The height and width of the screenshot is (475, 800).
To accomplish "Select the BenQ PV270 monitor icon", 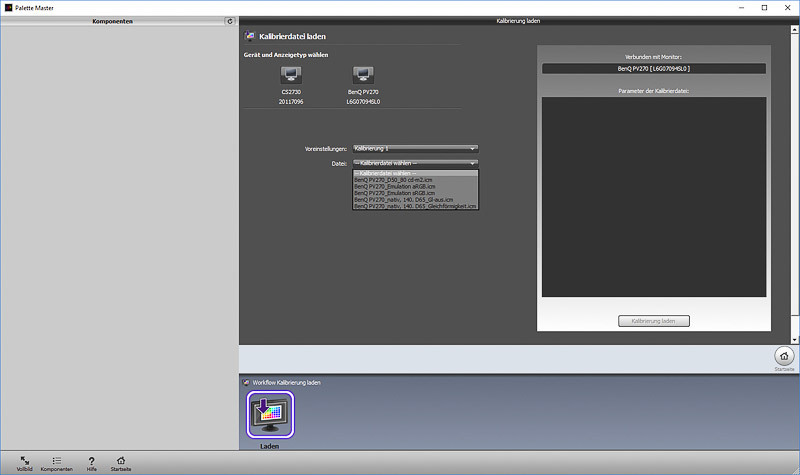I will (x=364, y=75).
